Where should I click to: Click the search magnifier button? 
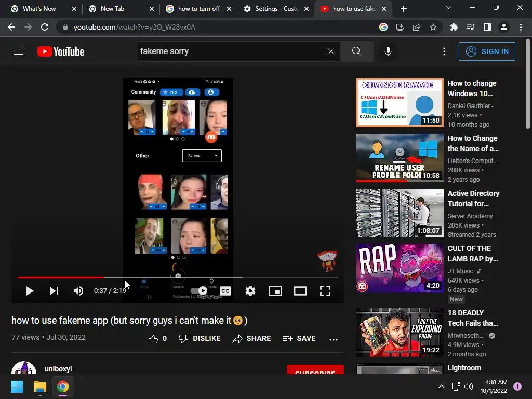click(356, 51)
